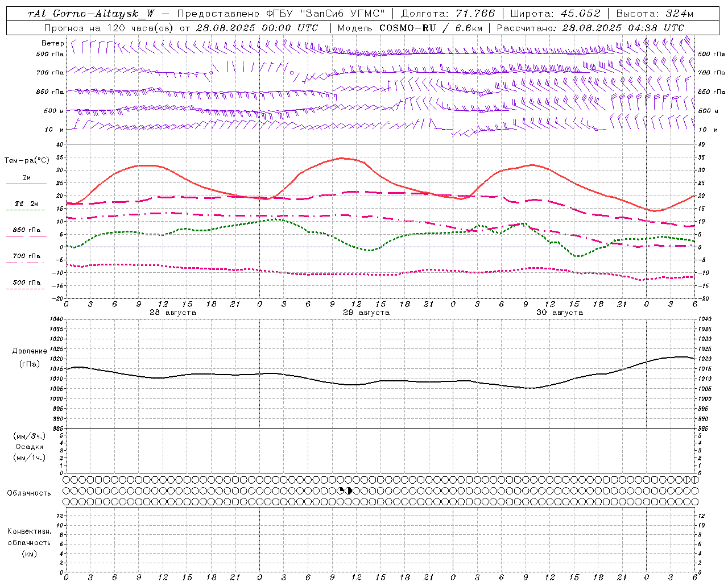Click the green 850 гПа curve minimum on 30 августа
The image size is (728, 582).
[x=578, y=256]
